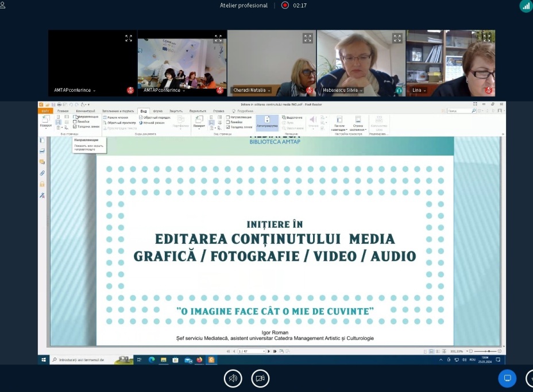Image resolution: width=533 pixels, height=392 pixels.
Task: Jump to the last page with the arrow
Action: [x=275, y=351]
